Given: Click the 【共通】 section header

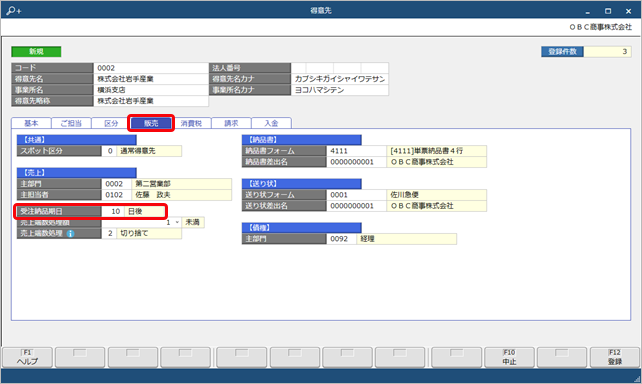Looking at the screenshot, I should click(x=77, y=140).
